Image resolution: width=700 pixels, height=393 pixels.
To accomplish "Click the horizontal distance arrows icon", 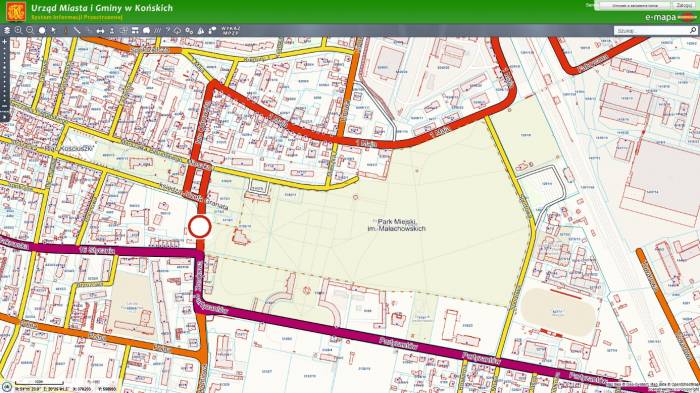I will [100, 31].
